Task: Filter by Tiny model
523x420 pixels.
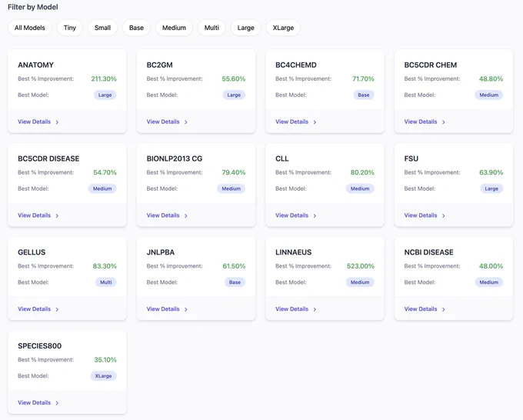Action: 70,28
